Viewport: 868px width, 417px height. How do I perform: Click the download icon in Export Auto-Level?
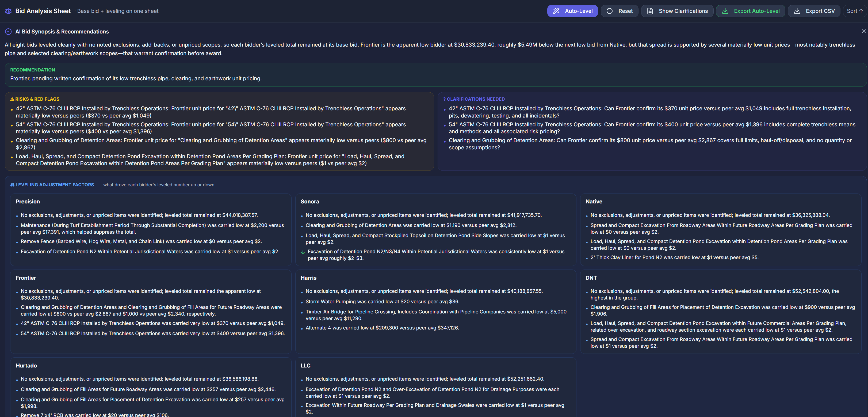725,11
